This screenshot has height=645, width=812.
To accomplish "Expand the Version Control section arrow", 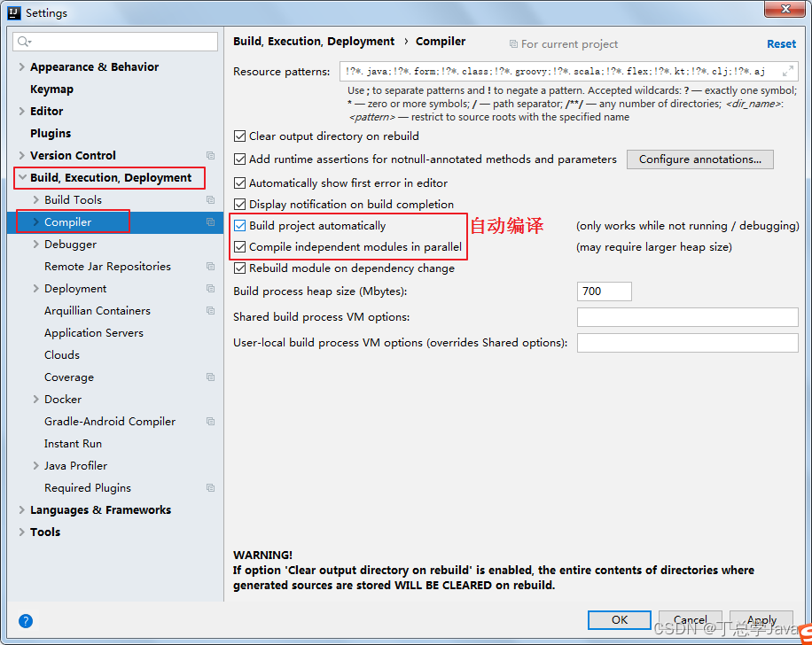I will pyautogui.click(x=21, y=155).
